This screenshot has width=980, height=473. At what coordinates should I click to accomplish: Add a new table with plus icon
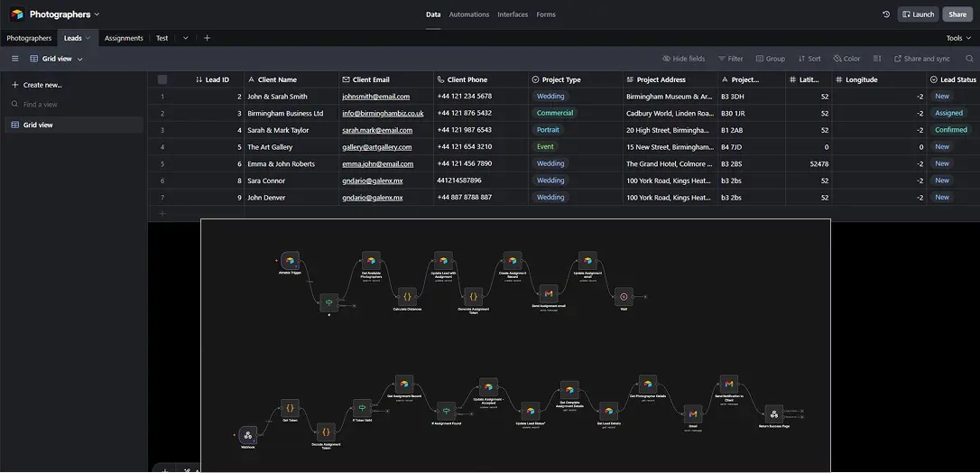(x=207, y=38)
